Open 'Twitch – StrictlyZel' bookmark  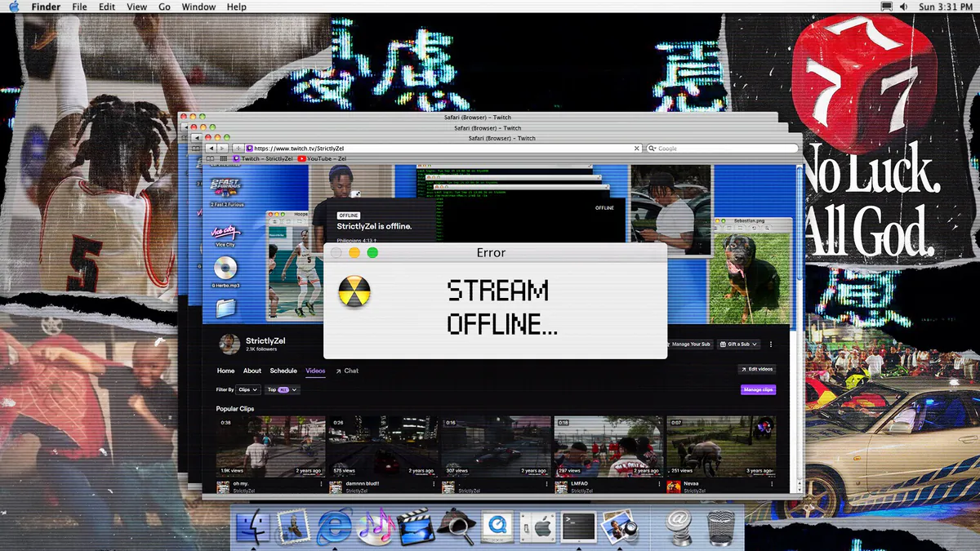coord(263,159)
